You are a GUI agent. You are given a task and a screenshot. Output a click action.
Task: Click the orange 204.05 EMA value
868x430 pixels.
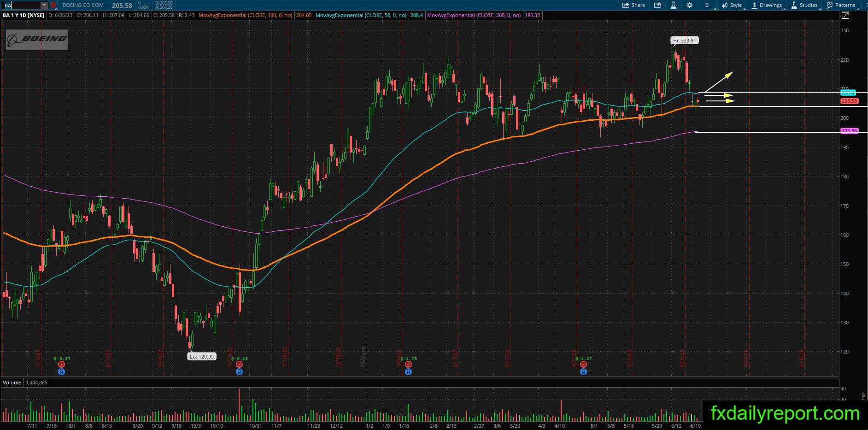pos(304,15)
